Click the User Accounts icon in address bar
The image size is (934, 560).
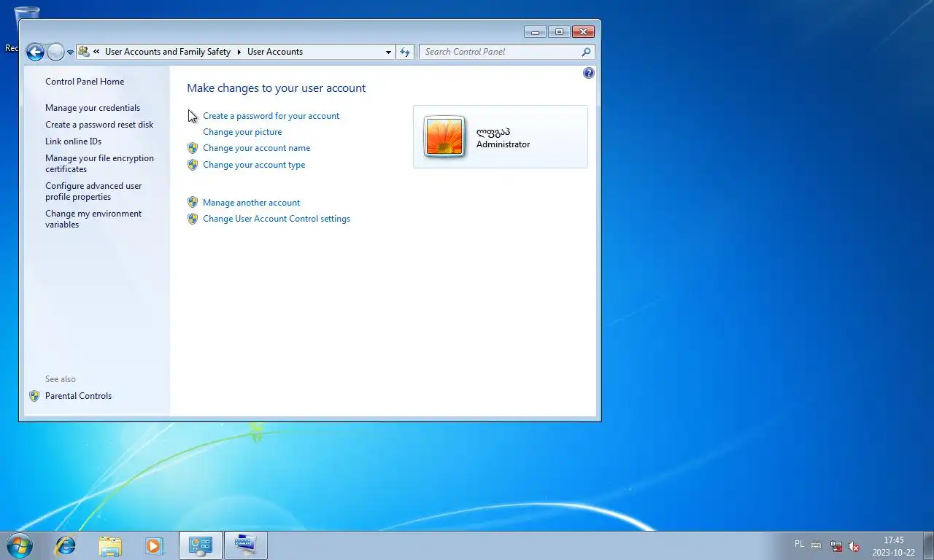(84, 52)
